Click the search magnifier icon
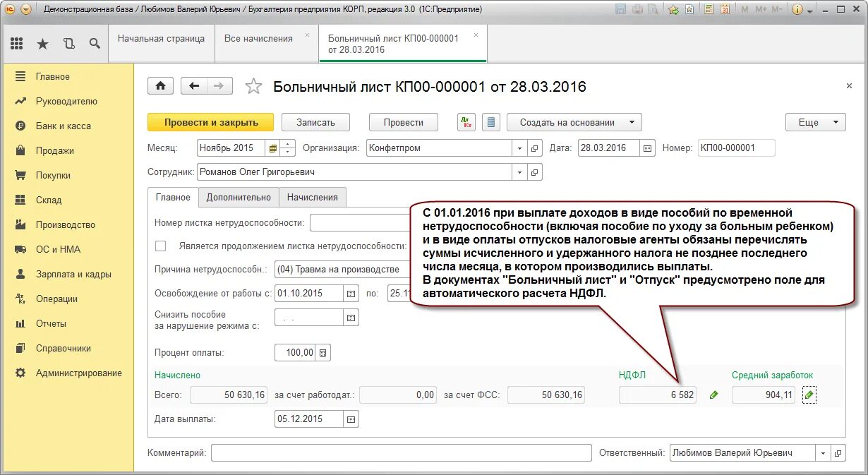This screenshot has height=475, width=868. (x=94, y=44)
